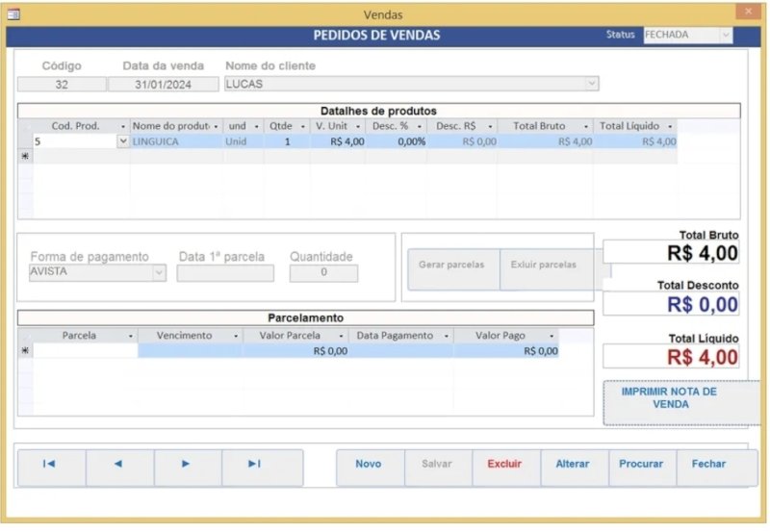
Task: Go to the first record
Action: coord(50,464)
